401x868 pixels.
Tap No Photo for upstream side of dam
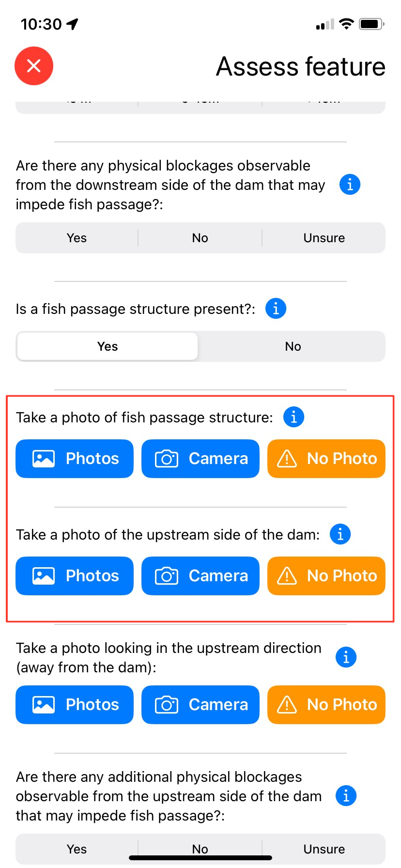click(x=326, y=576)
